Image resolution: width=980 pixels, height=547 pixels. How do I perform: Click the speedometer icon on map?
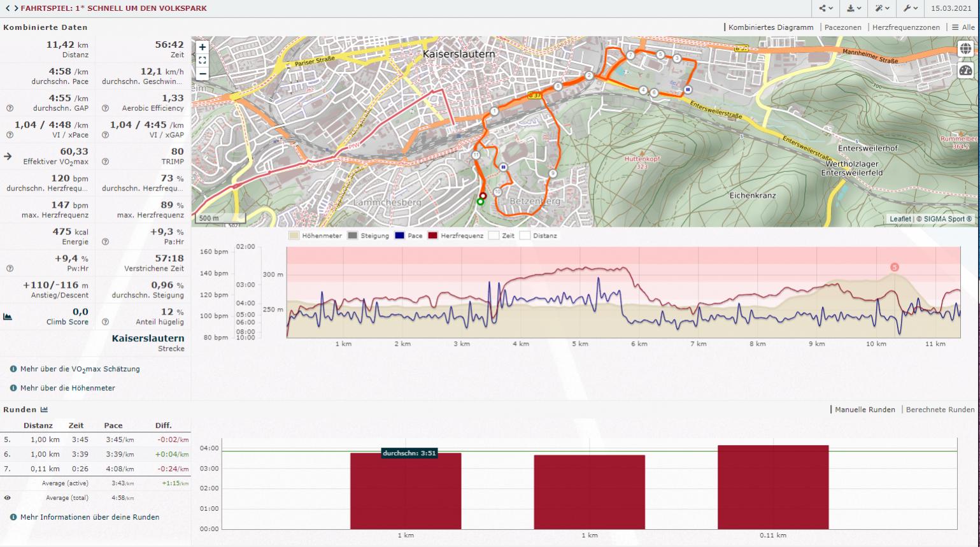pos(965,70)
